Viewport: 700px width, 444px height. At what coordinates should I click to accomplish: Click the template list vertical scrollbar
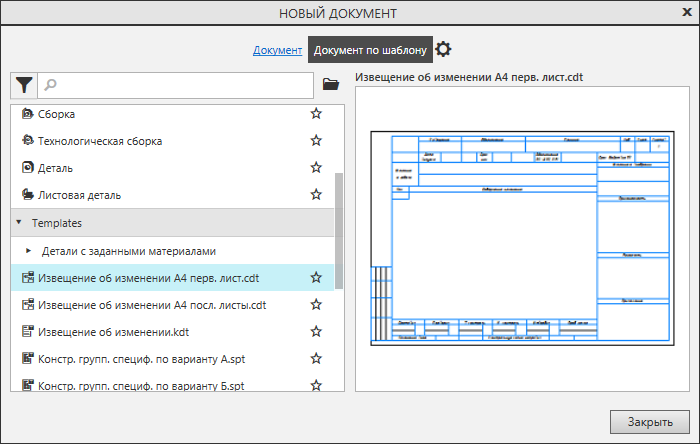click(x=339, y=230)
